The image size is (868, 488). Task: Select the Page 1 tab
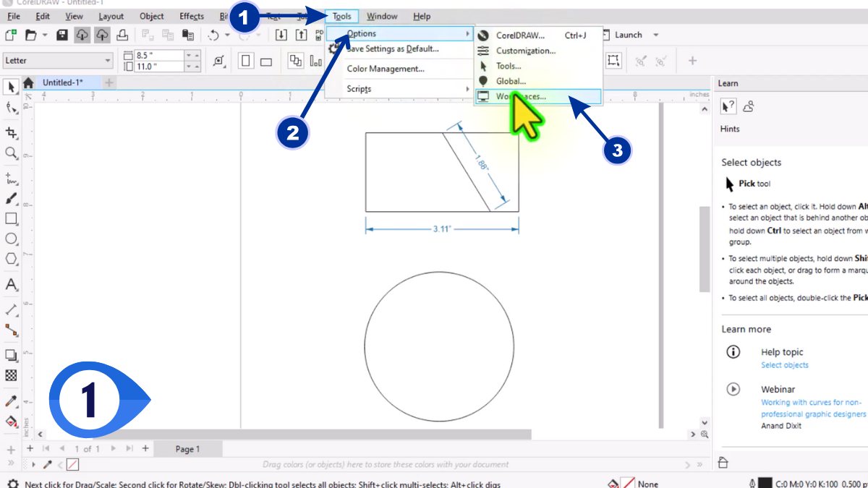tap(187, 449)
